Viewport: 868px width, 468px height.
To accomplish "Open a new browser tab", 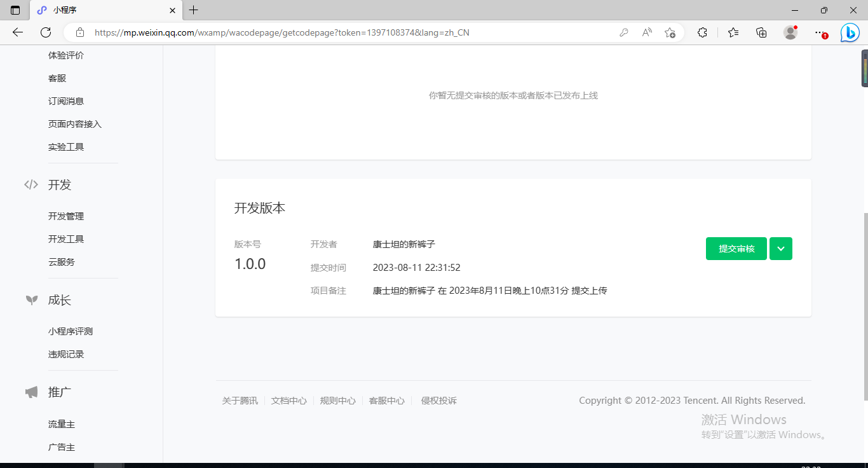I will tap(194, 10).
